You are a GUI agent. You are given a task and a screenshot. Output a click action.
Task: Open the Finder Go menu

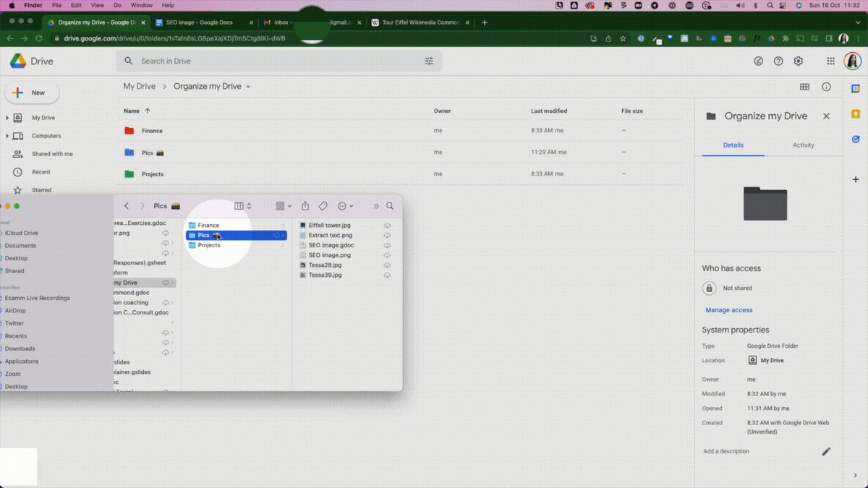117,5
